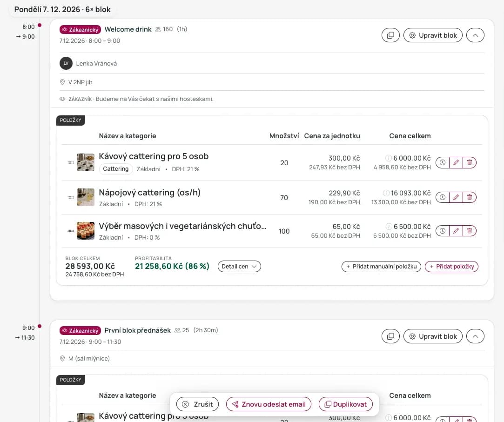The width and height of the screenshot is (504, 422).
Task: Collapse the Welcome drink block with chevron
Action: click(x=475, y=35)
